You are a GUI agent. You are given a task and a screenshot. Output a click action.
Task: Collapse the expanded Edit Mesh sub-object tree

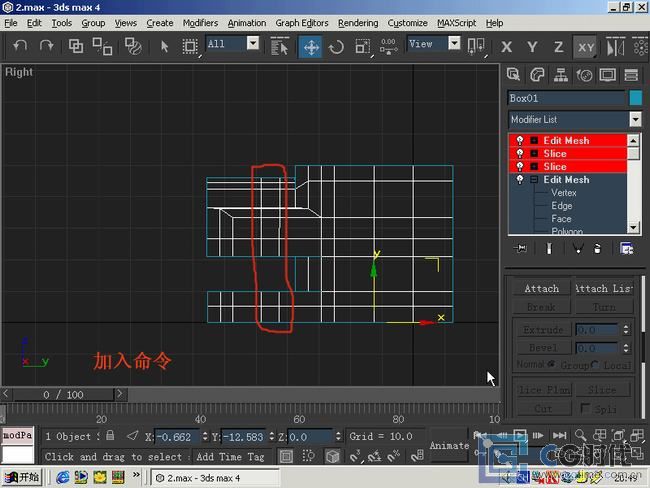pyautogui.click(x=534, y=180)
